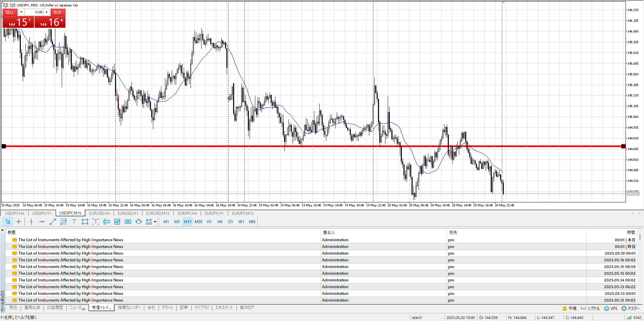The height and width of the screenshot is (321, 644).
Task: Switch chart timeframe to H1
Action: pyautogui.click(x=209, y=221)
